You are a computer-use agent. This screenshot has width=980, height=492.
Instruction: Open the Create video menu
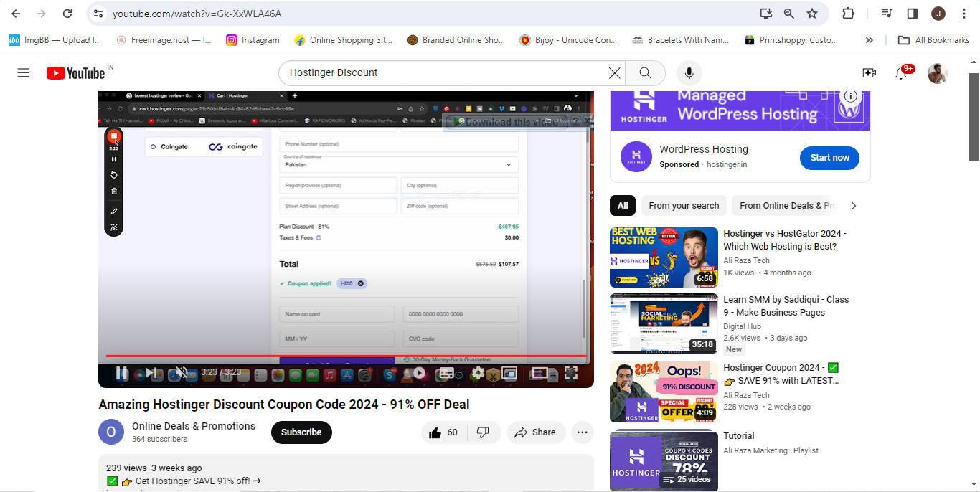pos(869,72)
